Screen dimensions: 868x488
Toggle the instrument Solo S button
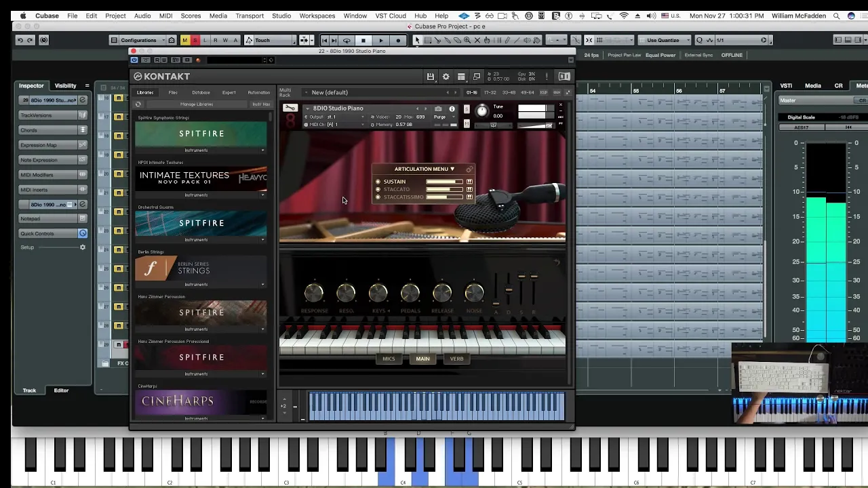point(467,108)
